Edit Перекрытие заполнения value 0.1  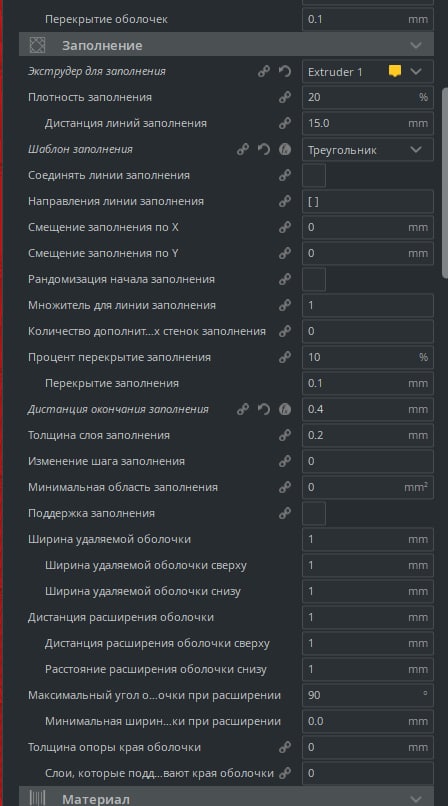(x=368, y=383)
